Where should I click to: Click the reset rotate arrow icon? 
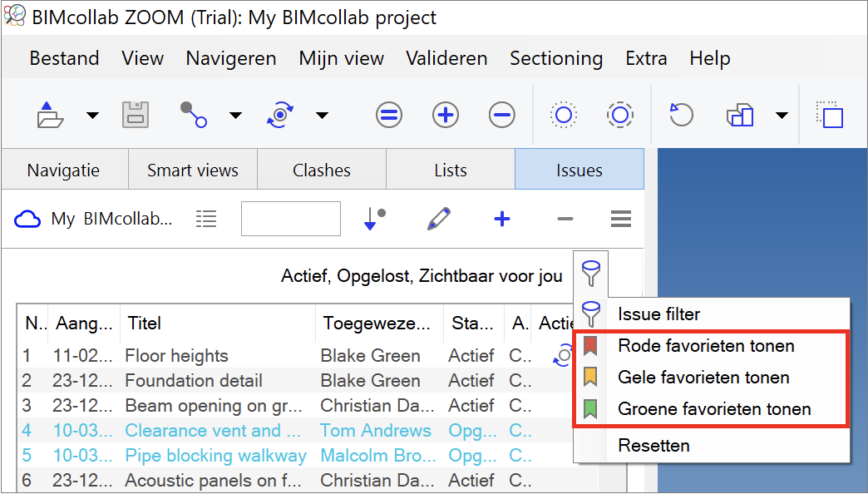(x=681, y=115)
